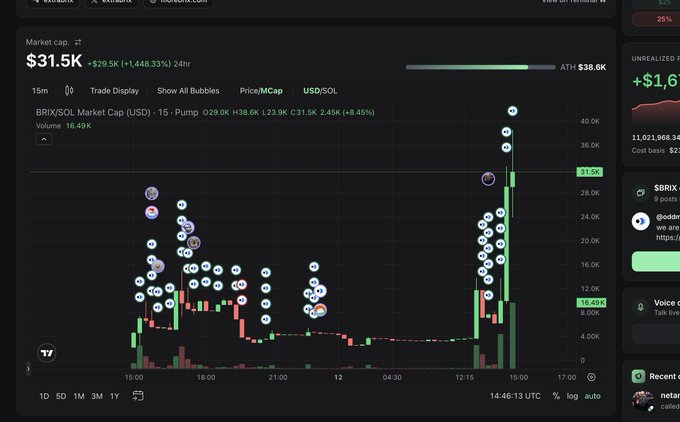Click the @oddm poster's avatar
The width and height of the screenshot is (680, 422).
pyautogui.click(x=641, y=221)
